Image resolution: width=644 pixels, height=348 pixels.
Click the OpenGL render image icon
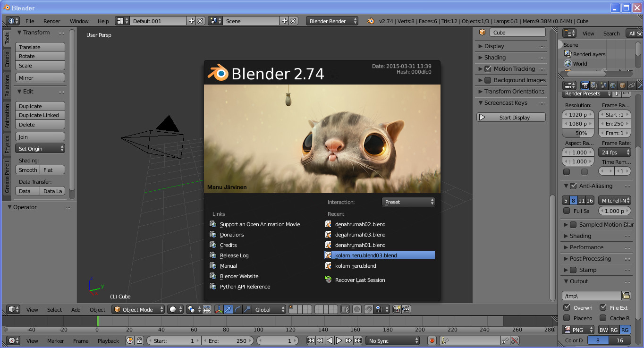tap(397, 310)
